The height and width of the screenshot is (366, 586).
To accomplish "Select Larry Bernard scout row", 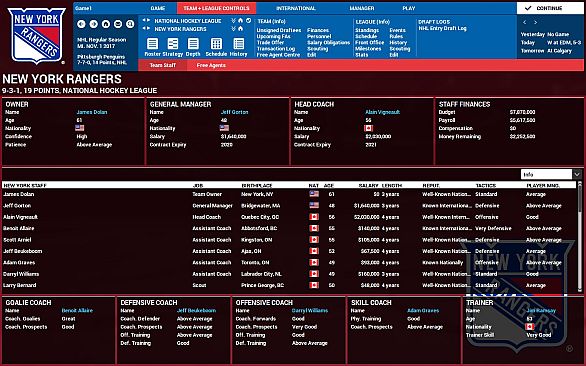I will pyautogui.click(x=289, y=285).
